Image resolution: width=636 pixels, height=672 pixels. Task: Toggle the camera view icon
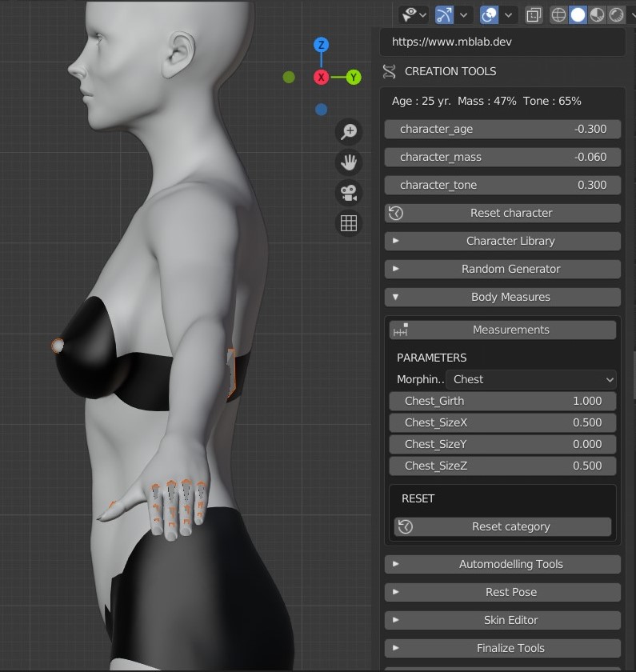[349, 193]
